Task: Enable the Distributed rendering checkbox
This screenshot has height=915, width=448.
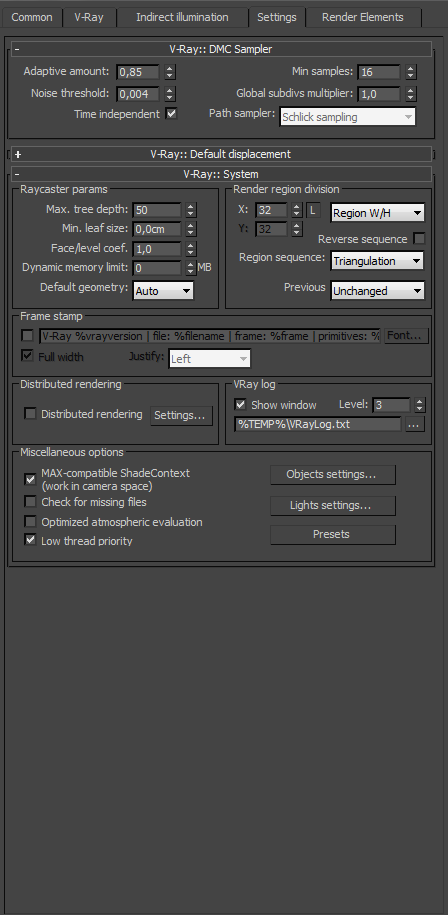Action: pyautogui.click(x=30, y=413)
